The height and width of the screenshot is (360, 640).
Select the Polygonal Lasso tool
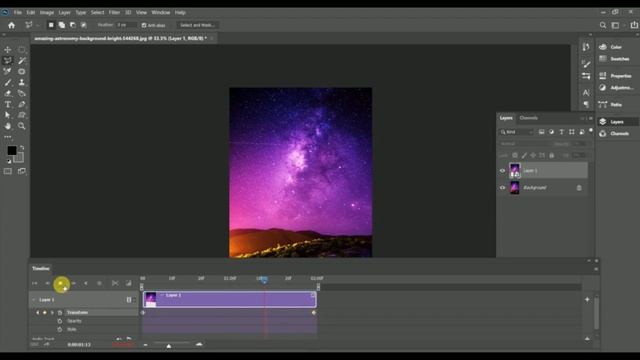8,60
